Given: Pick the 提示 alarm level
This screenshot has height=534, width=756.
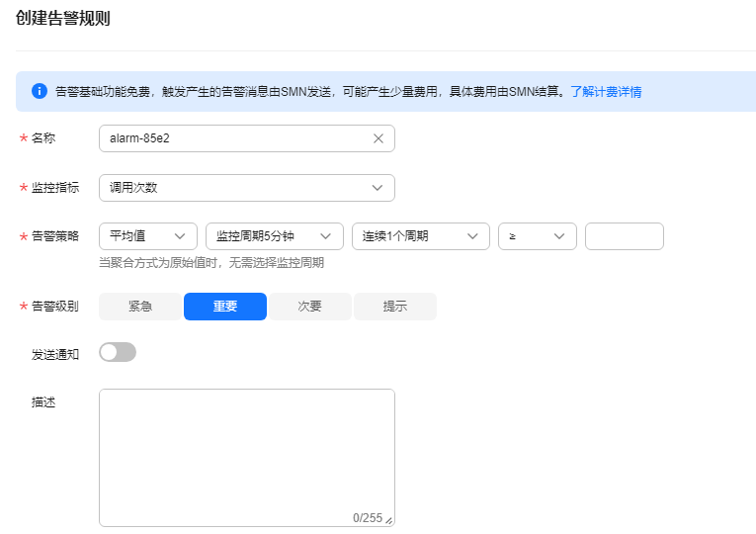Looking at the screenshot, I should pos(395,307).
